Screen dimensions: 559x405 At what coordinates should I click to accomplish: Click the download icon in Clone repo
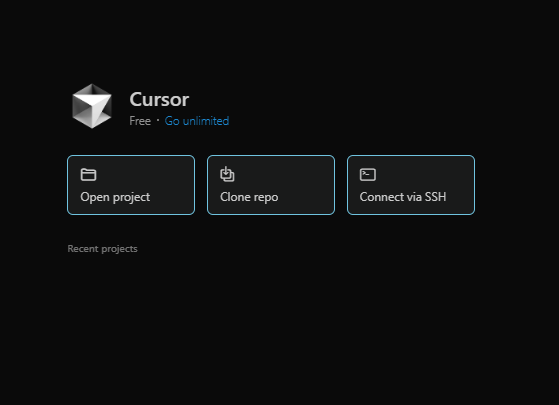coord(227,174)
